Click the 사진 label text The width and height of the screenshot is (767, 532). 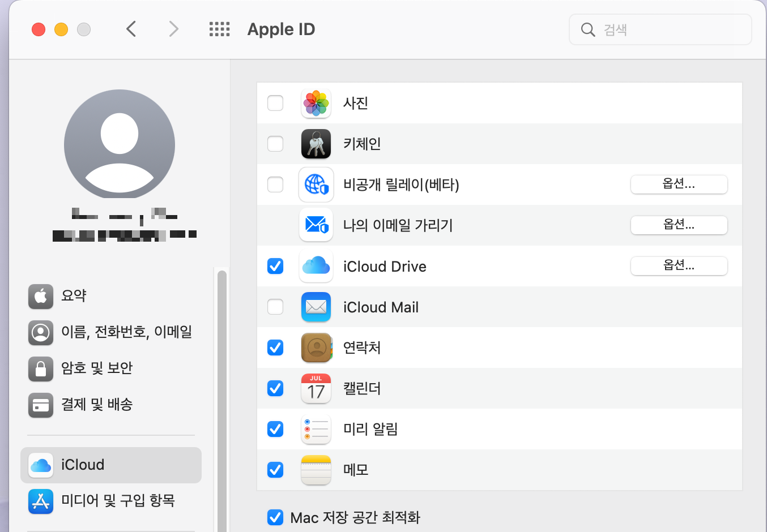coord(356,104)
